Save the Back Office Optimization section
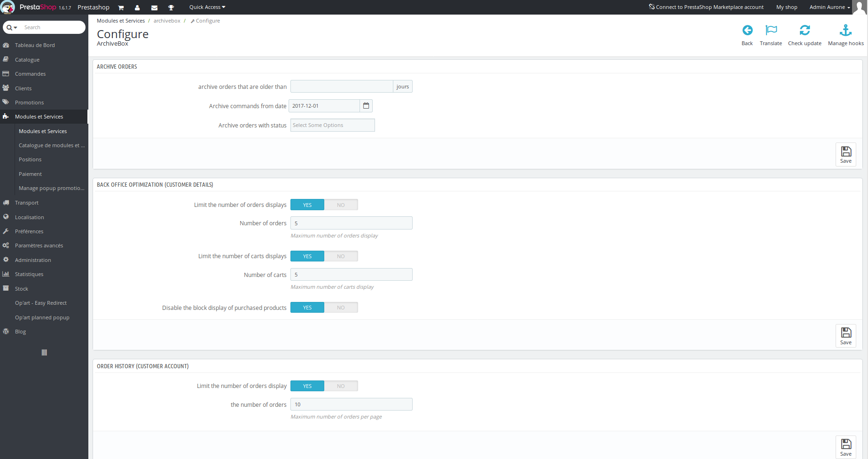Viewport: 868px width, 459px height. tap(846, 336)
